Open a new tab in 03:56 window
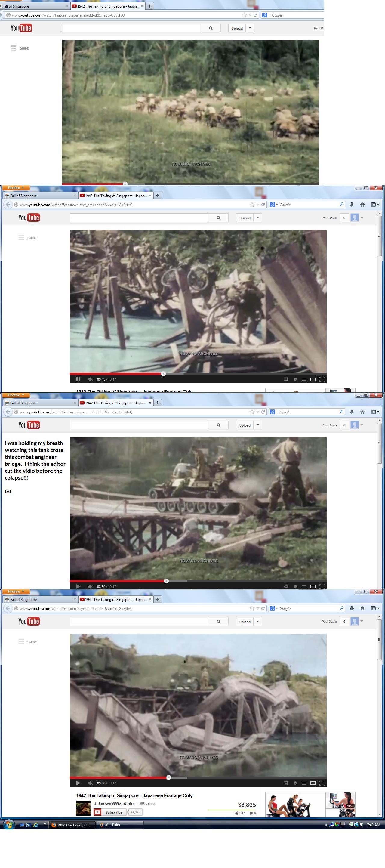 (158, 599)
